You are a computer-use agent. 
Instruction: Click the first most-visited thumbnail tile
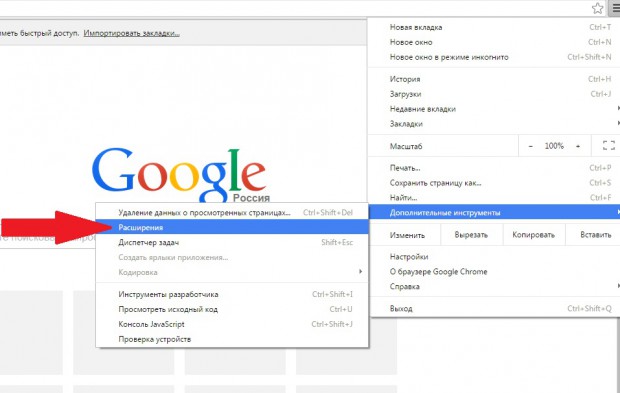pyautogui.click(x=31, y=333)
